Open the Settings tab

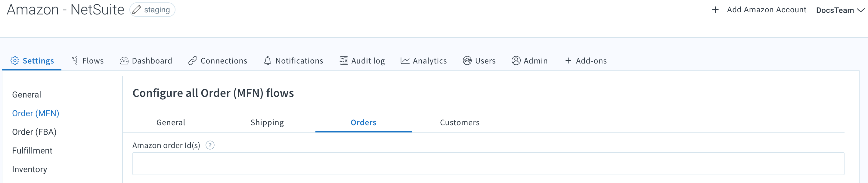pyautogui.click(x=32, y=61)
